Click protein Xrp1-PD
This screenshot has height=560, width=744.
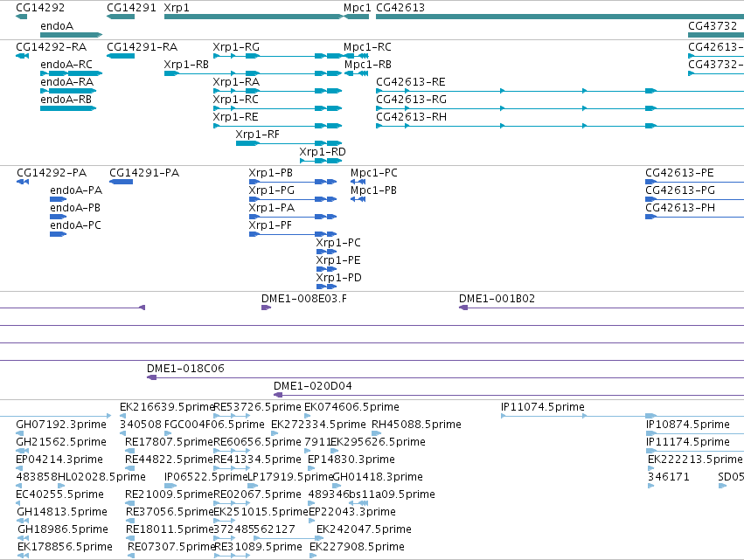(339, 279)
